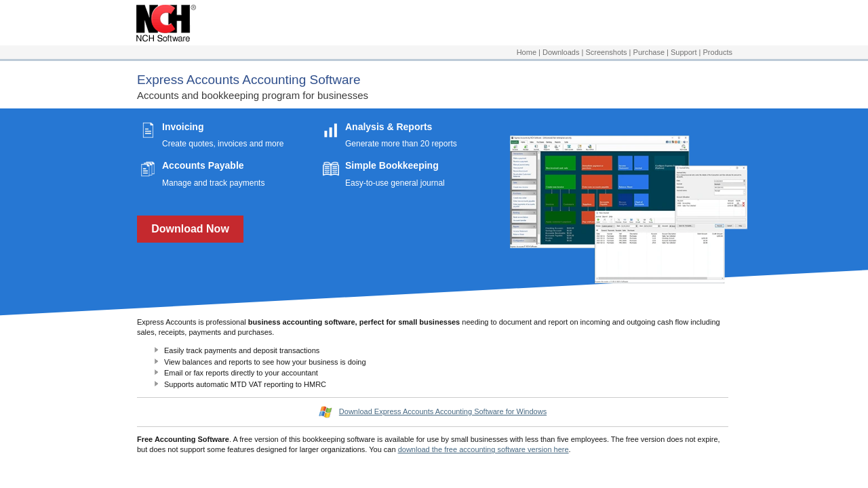
Task: Open the Support page link
Action: [x=684, y=52]
